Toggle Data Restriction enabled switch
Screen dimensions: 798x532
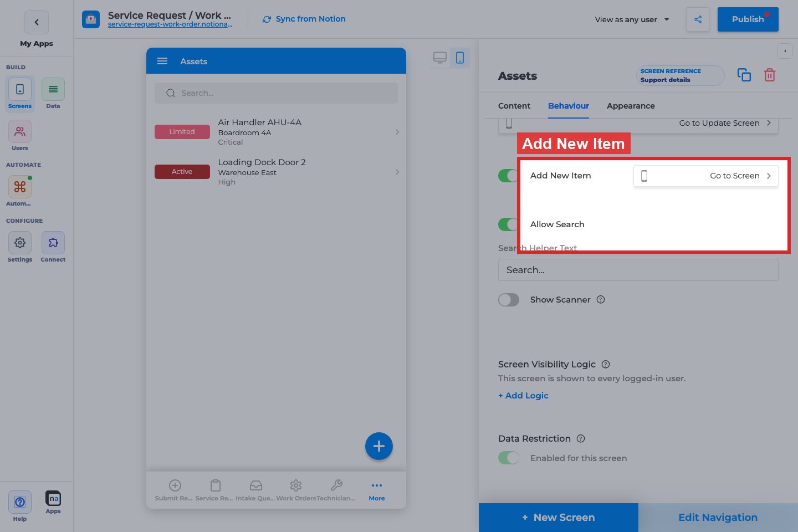tap(509, 458)
